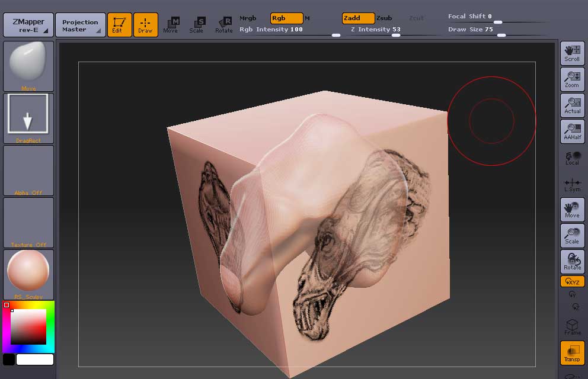
Task: Select Mrgb painting mode
Action: (x=248, y=18)
